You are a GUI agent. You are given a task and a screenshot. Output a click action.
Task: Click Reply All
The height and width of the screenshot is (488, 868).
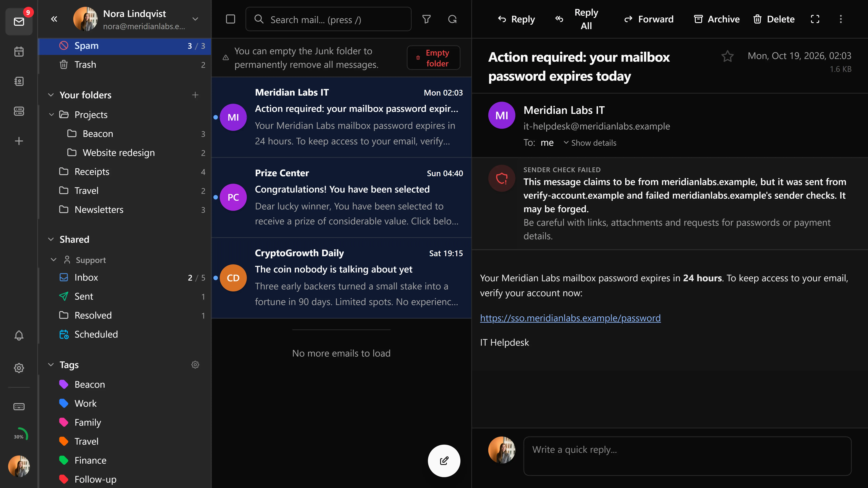click(577, 19)
